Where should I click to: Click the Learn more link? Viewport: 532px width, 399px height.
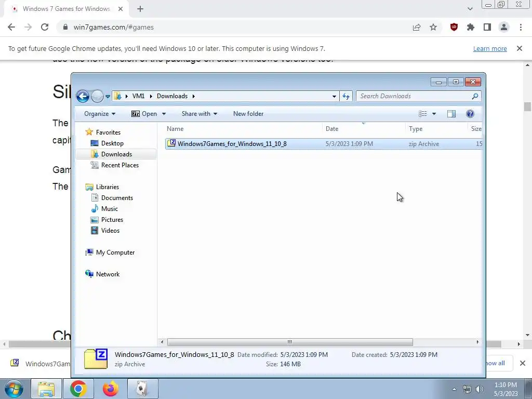click(x=490, y=48)
